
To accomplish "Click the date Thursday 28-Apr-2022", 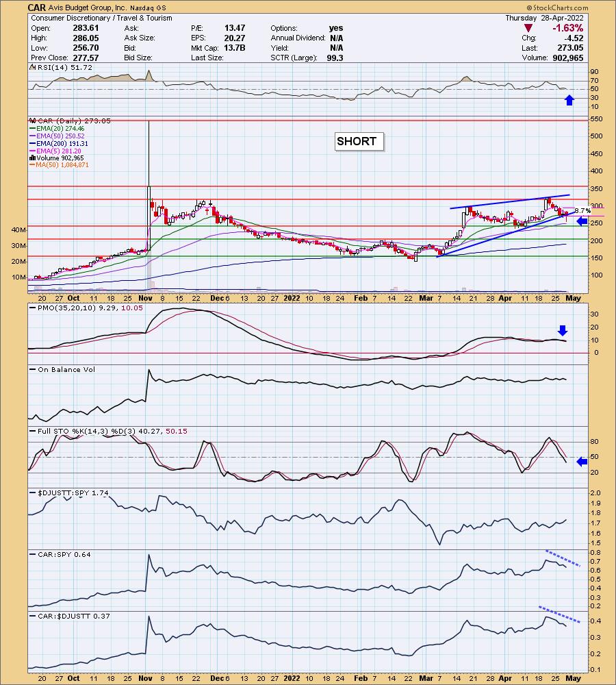I will pyautogui.click(x=544, y=18).
